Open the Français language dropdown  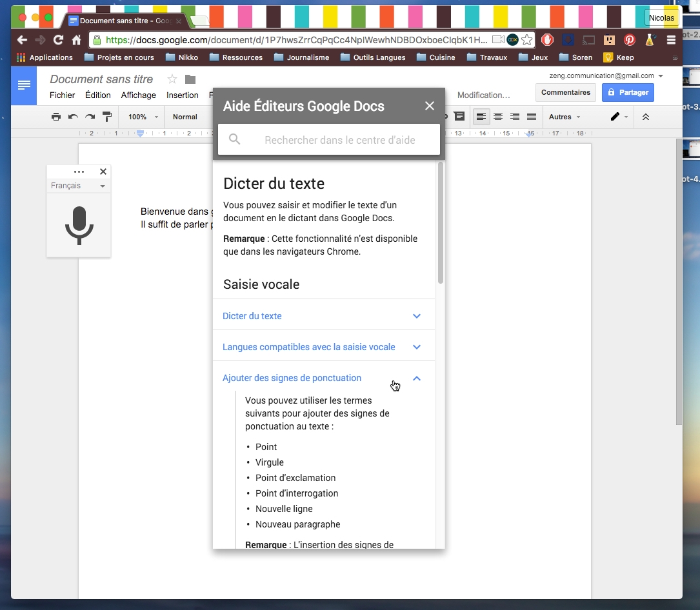(x=78, y=186)
